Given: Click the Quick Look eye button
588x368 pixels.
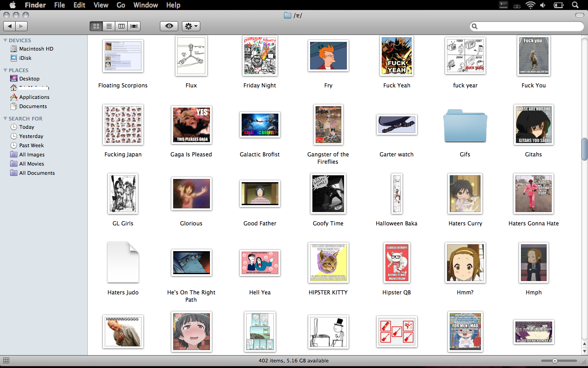Looking at the screenshot, I should pyautogui.click(x=169, y=26).
